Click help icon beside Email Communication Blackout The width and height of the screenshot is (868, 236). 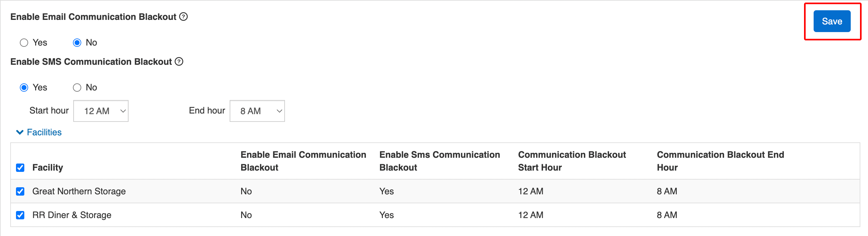tap(183, 17)
